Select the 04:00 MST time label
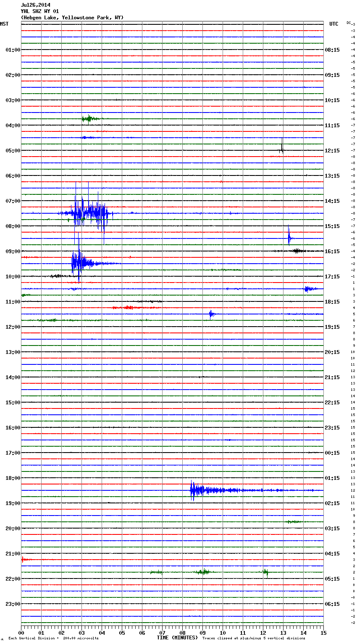The width and height of the screenshot is (357, 644). click(x=13, y=125)
